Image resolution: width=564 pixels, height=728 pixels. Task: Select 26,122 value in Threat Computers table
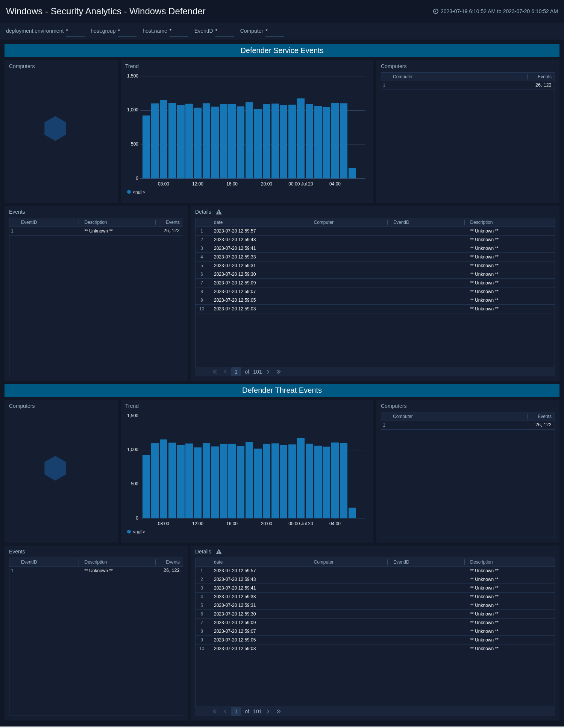coord(543,425)
